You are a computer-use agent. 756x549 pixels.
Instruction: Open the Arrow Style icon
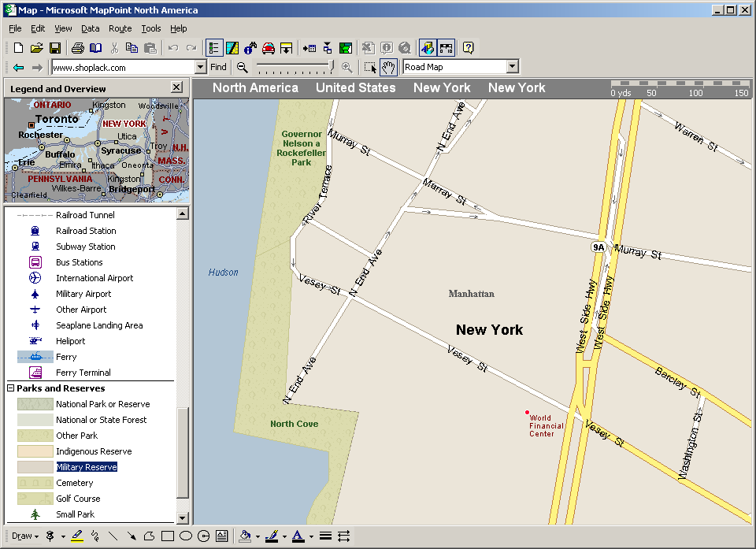pyautogui.click(x=344, y=536)
